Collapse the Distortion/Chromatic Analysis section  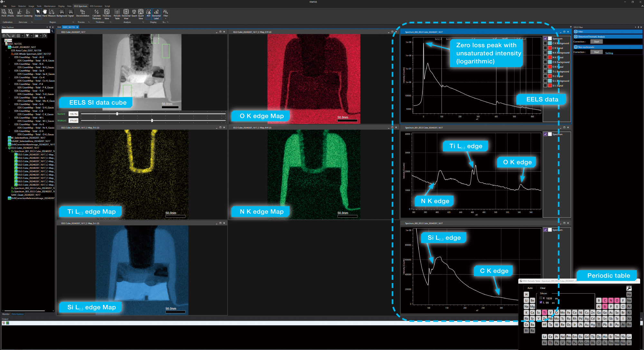[x=576, y=37]
